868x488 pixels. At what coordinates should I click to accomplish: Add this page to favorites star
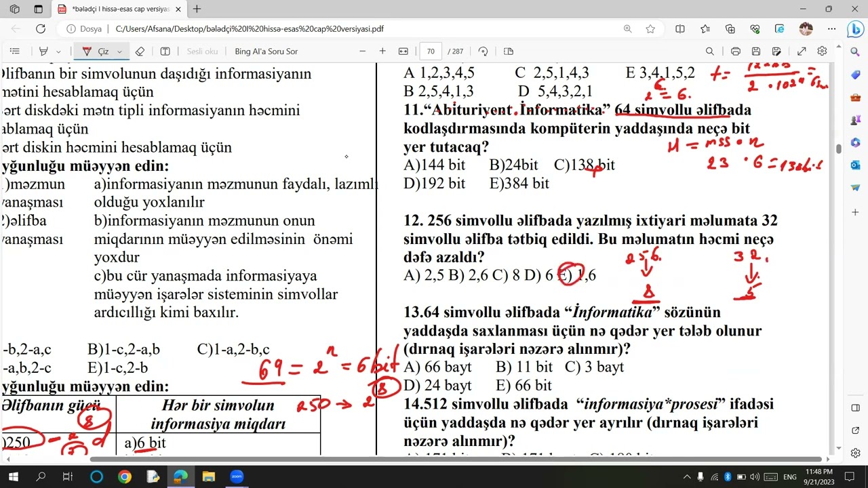pos(650,29)
